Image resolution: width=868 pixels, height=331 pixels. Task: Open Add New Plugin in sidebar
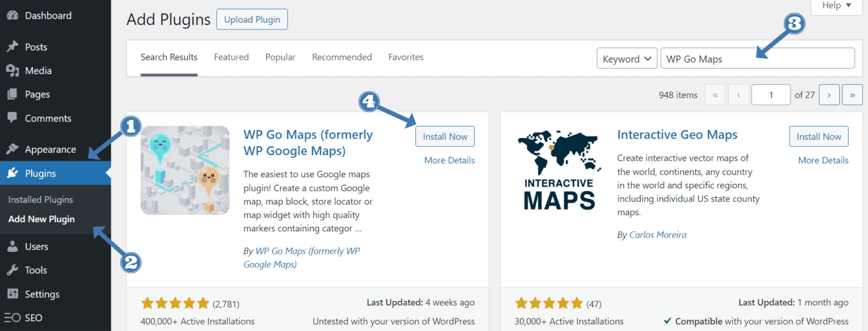click(41, 219)
